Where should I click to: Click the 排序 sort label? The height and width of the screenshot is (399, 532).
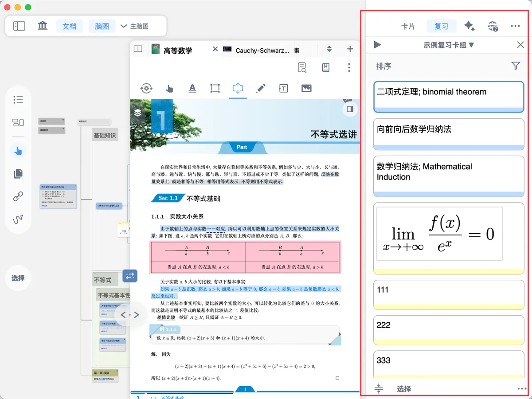coord(383,66)
